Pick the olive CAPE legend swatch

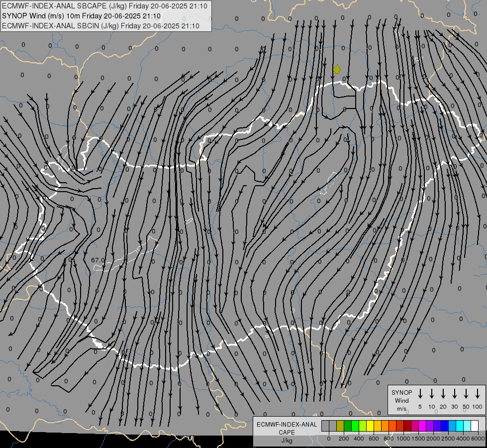[x=340, y=426]
